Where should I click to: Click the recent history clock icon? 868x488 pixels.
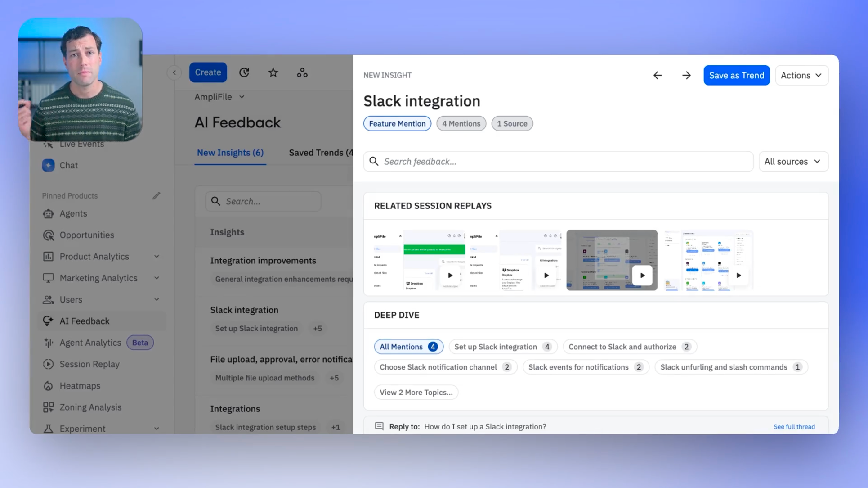(244, 72)
